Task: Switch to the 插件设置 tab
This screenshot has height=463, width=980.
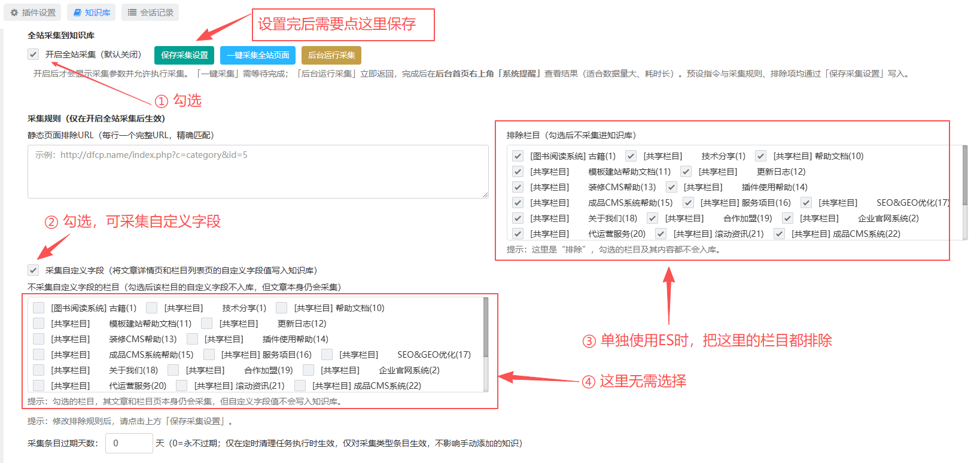Action: point(33,13)
